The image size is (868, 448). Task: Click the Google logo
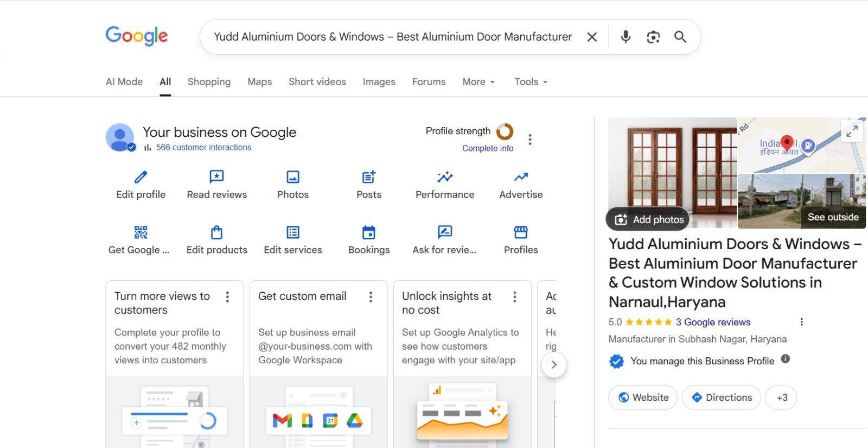(x=137, y=36)
